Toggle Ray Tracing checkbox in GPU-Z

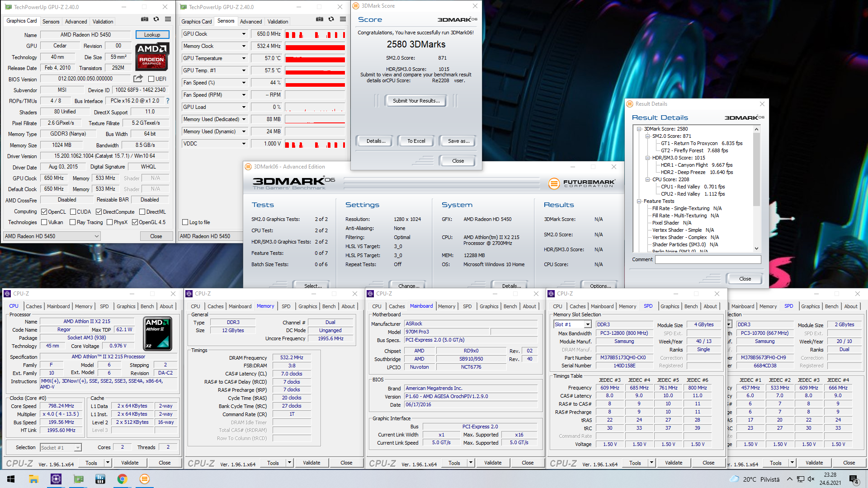coord(73,222)
